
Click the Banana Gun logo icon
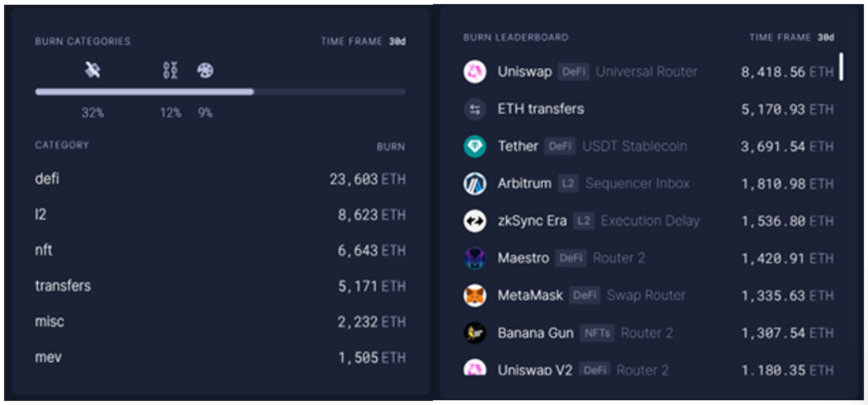click(x=475, y=333)
